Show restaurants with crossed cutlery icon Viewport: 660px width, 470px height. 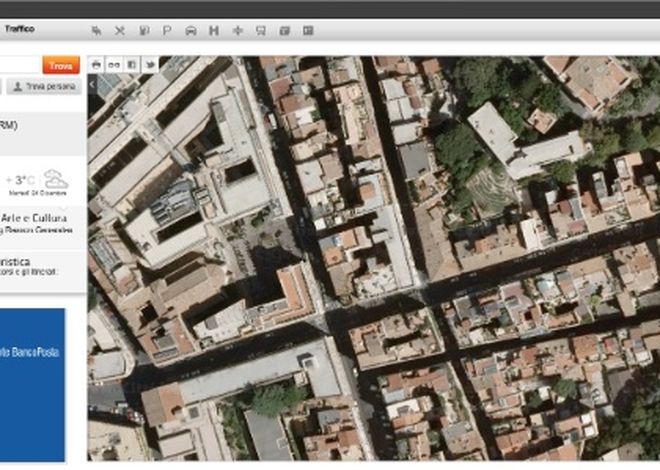pos(120,31)
